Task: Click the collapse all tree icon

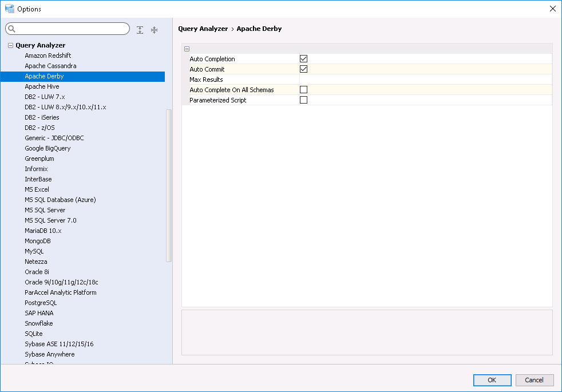Action: pos(154,30)
